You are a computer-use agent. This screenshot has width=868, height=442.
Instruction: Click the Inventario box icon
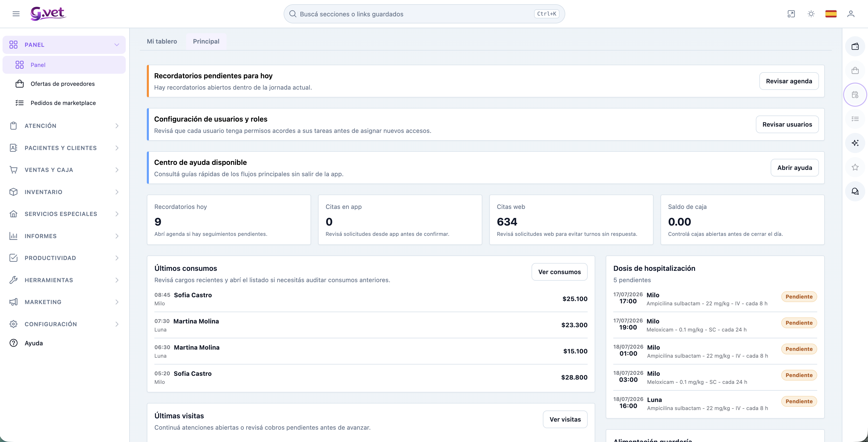tap(14, 192)
